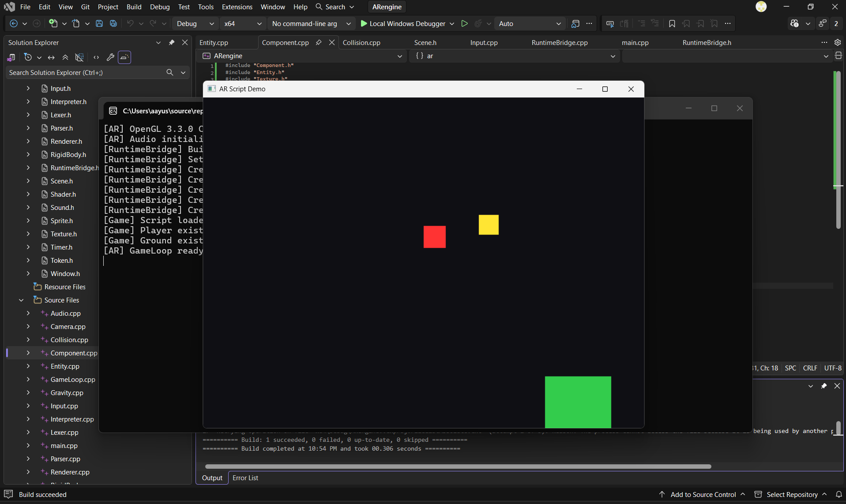Switch to the Error List tab
Screen dimensions: 846x504
tap(245, 478)
